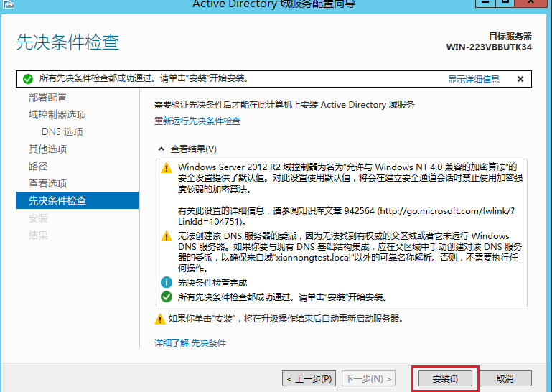552x392 pixels.
Task: Click the first warning icon about Windows NT 4.0
Action: [x=167, y=167]
